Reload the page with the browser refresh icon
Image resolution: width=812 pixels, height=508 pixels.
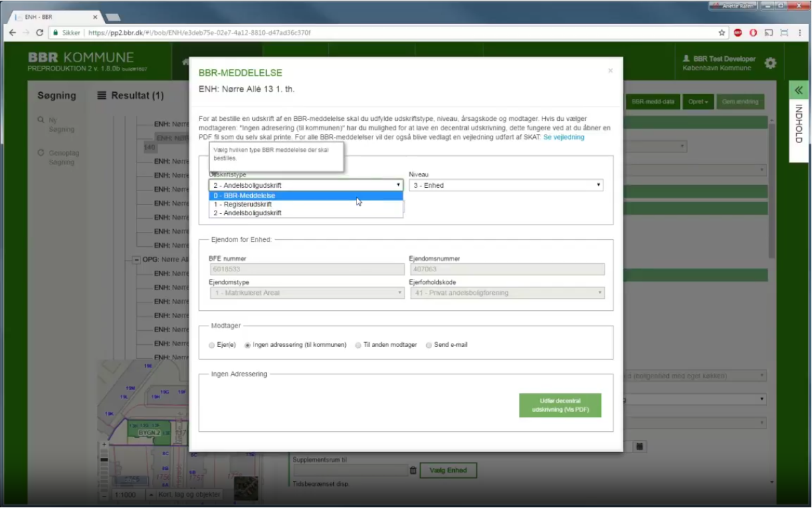click(x=40, y=32)
